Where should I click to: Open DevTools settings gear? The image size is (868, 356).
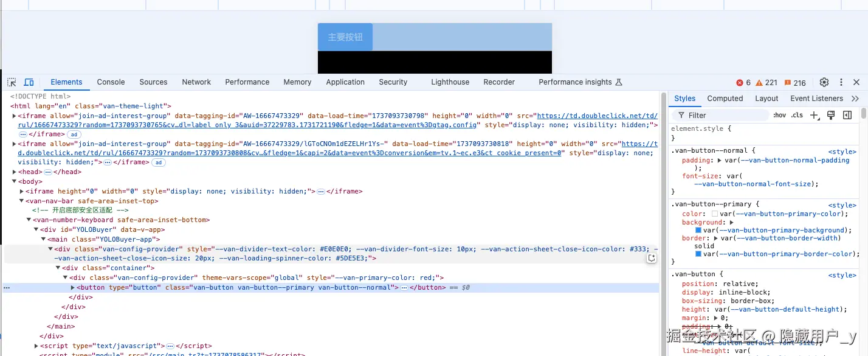[x=824, y=82]
